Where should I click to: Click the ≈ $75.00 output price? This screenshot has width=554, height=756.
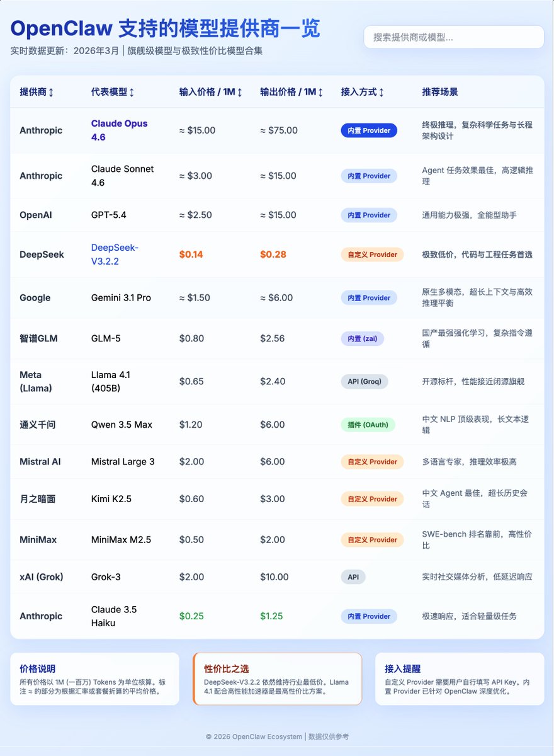(x=279, y=130)
